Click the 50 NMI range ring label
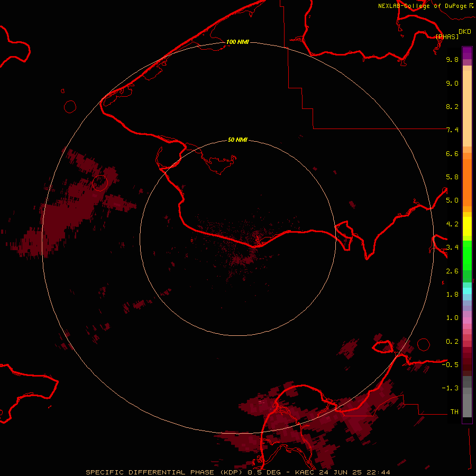 coord(237,140)
